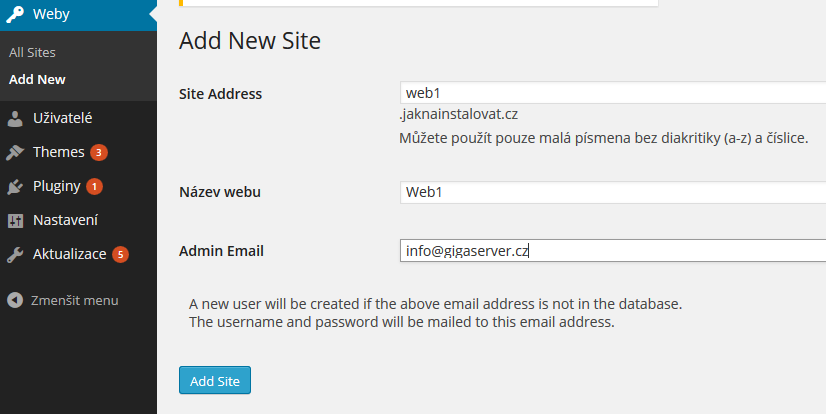This screenshot has height=414, width=826.
Task: Click the Uživatelé user icon
Action: 15,118
